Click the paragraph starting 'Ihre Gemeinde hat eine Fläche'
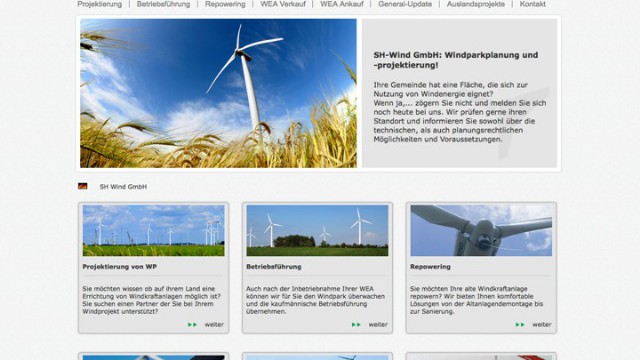 coord(460,112)
